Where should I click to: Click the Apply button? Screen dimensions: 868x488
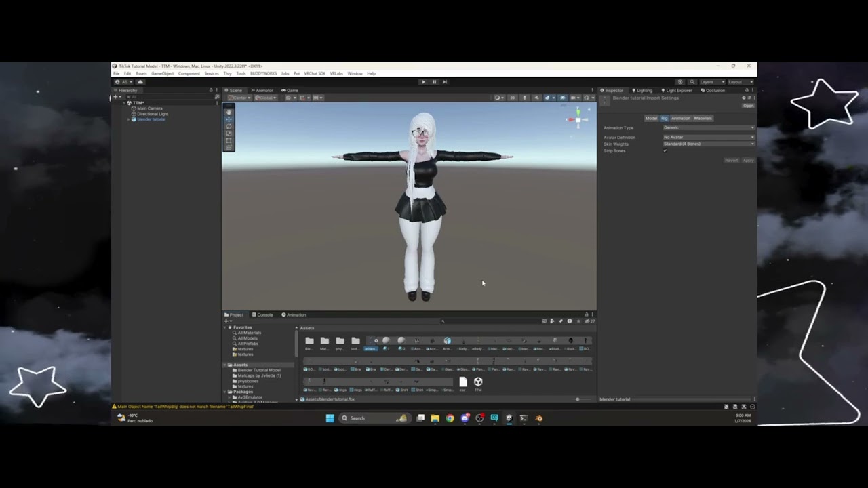pyautogui.click(x=748, y=160)
